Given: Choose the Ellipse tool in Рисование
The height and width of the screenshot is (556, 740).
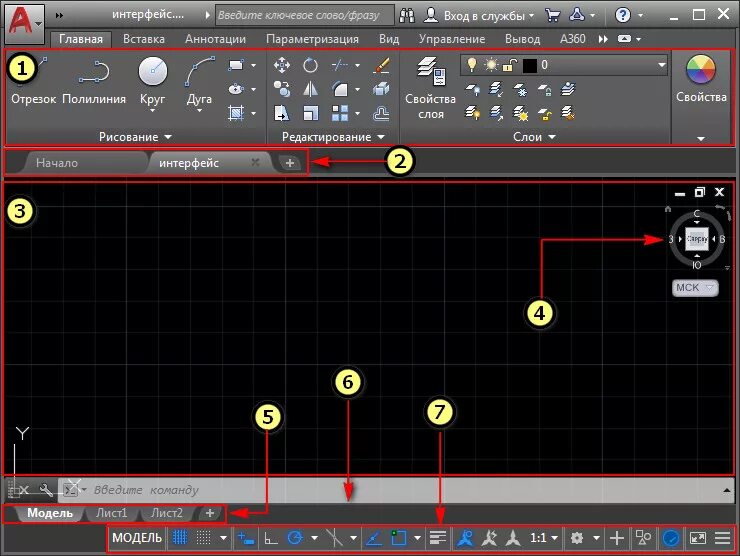Looking at the screenshot, I should (235, 89).
